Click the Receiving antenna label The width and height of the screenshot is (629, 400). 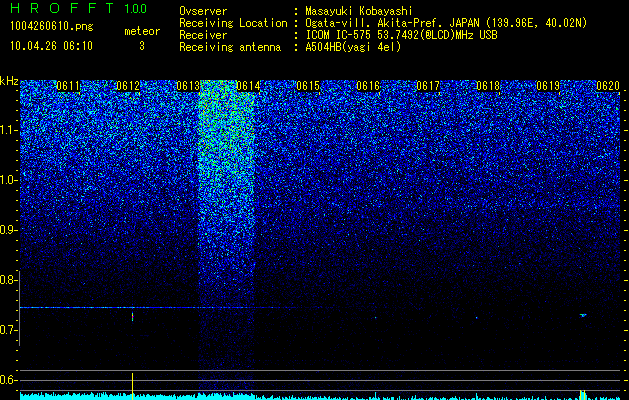pos(230,47)
